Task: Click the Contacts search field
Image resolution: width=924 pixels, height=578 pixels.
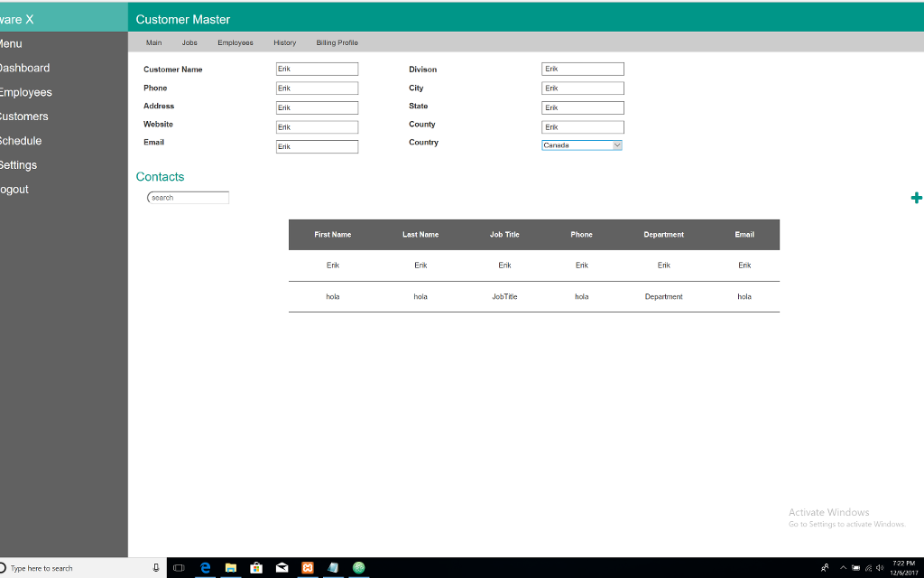Action: point(188,197)
